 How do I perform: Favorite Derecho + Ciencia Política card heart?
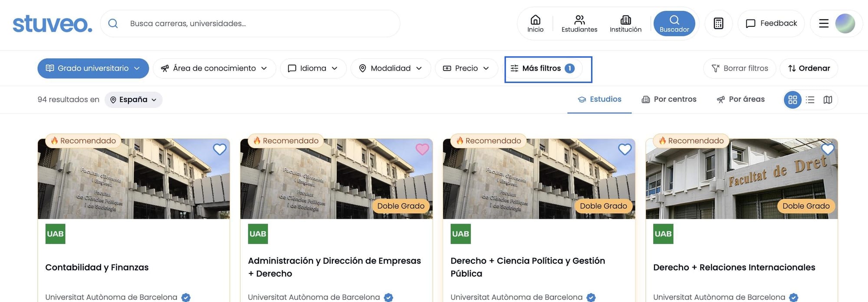(625, 149)
